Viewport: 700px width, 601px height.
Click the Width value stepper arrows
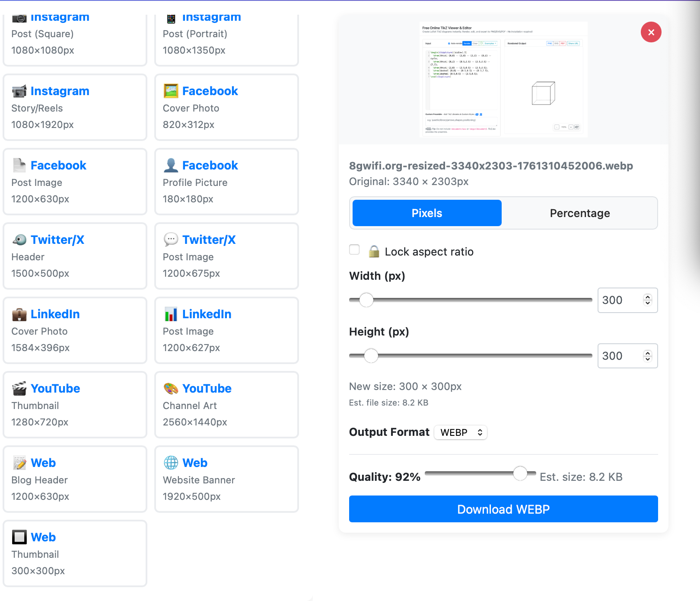click(x=647, y=300)
